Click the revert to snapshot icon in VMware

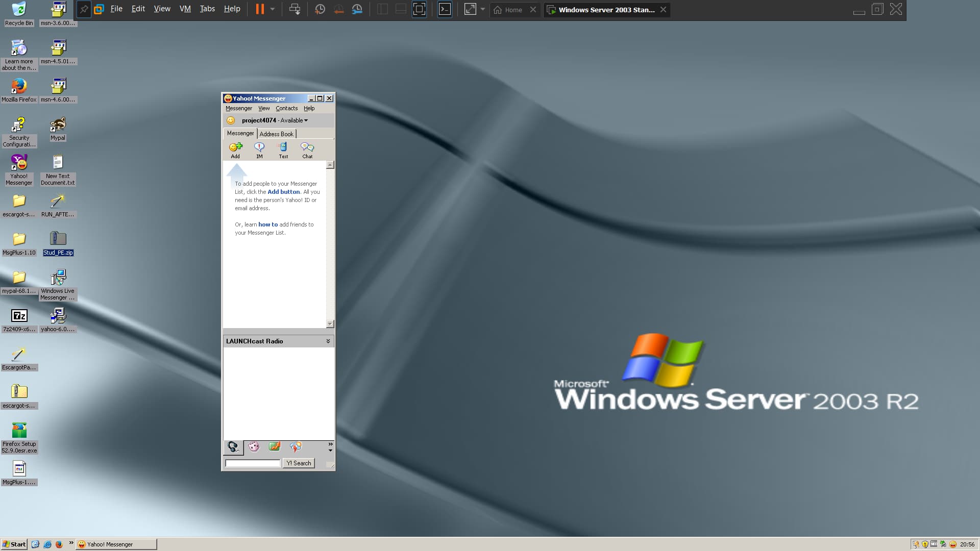point(338,9)
